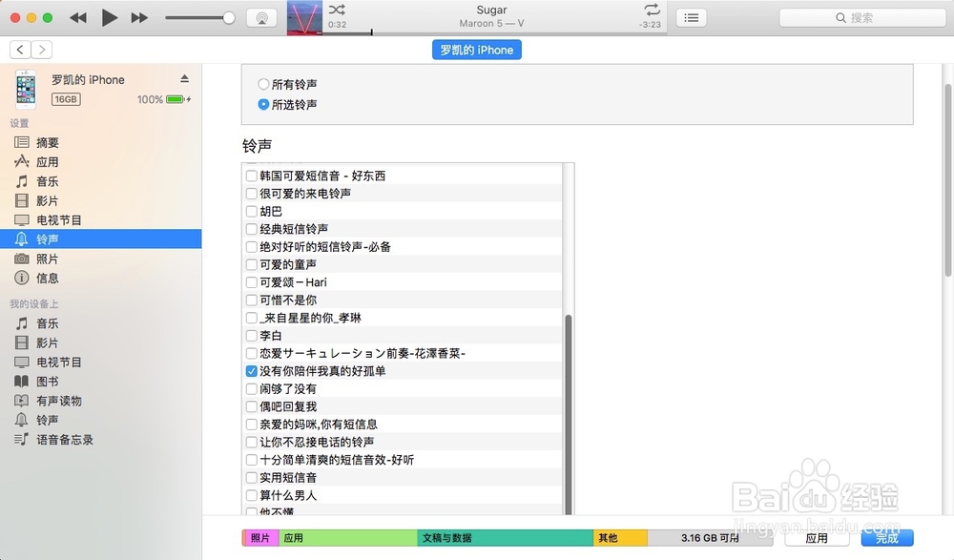Skip forward to the next track
Screen dimensions: 954x560
pyautogui.click(x=139, y=18)
